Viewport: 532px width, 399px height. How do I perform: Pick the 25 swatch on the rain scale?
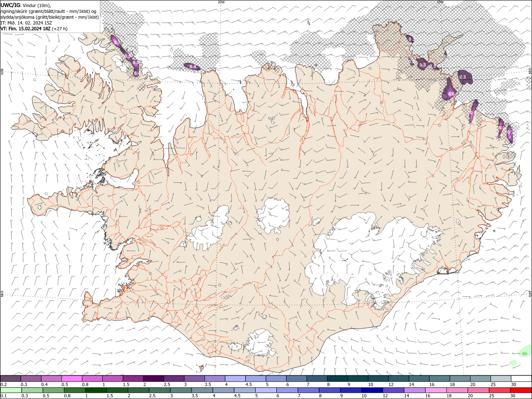[499, 390]
